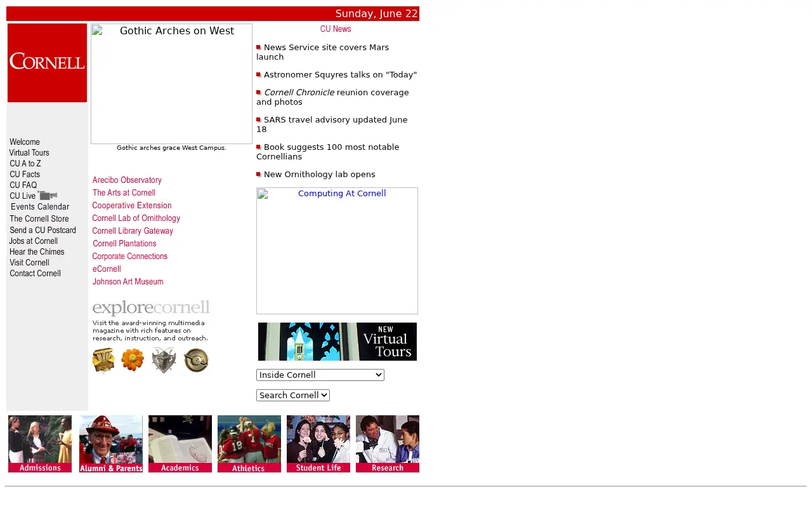
Task: Open The Arts at Cornell link
Action: click(x=124, y=193)
